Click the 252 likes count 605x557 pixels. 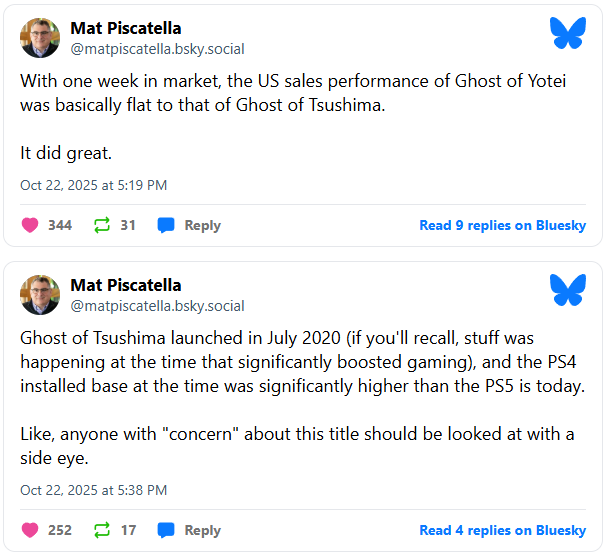coord(60,530)
